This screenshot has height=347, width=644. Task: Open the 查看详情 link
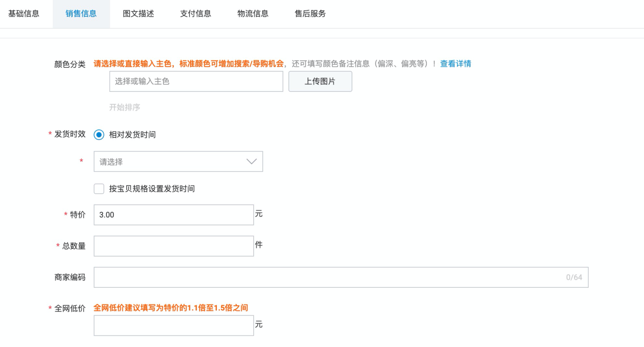click(456, 64)
